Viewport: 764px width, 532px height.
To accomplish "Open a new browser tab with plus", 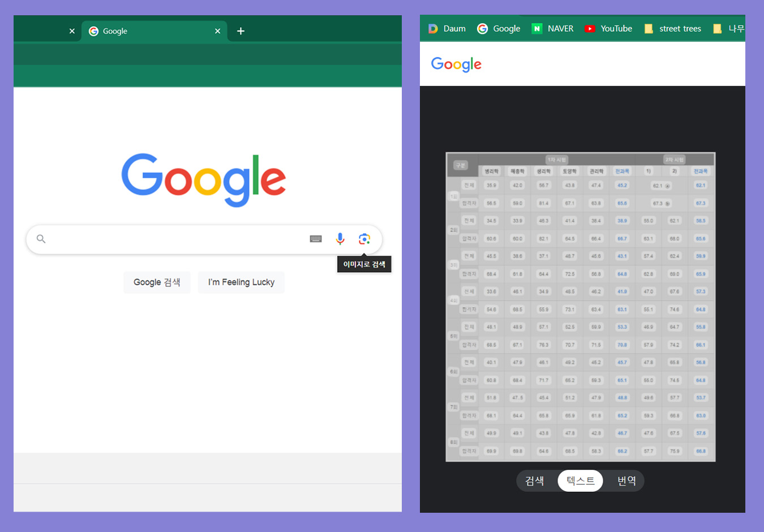I will coord(241,31).
